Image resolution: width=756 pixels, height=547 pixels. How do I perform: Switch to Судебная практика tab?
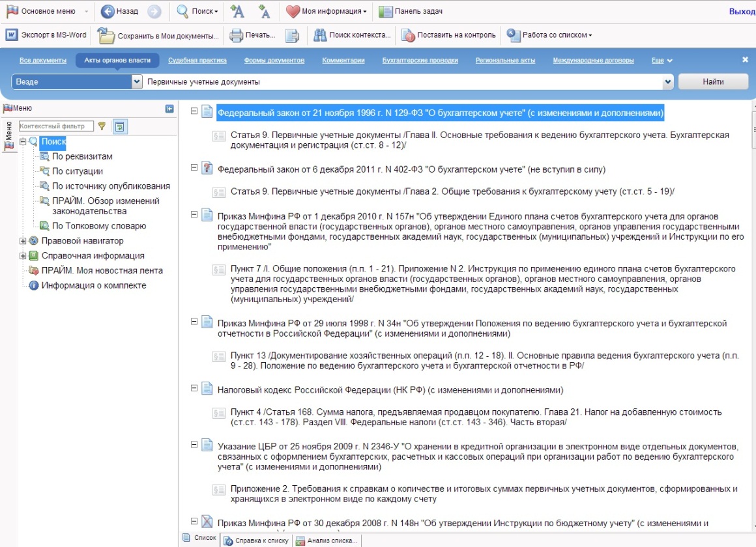point(197,61)
